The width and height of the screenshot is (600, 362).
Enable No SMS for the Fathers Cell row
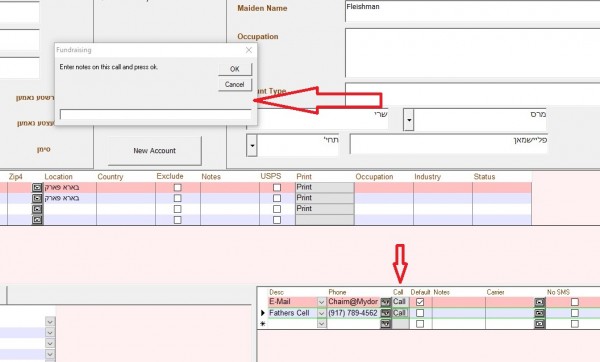[574, 313]
